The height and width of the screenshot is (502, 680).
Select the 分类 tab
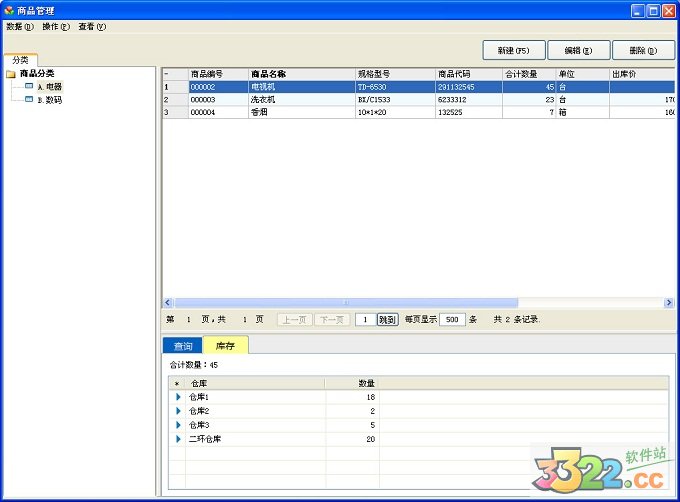(20, 60)
